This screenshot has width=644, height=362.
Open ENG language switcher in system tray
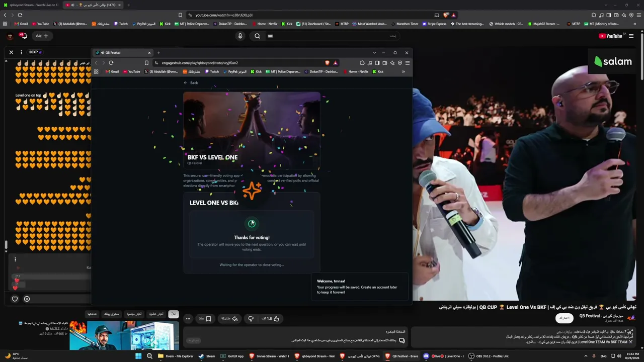point(603,356)
